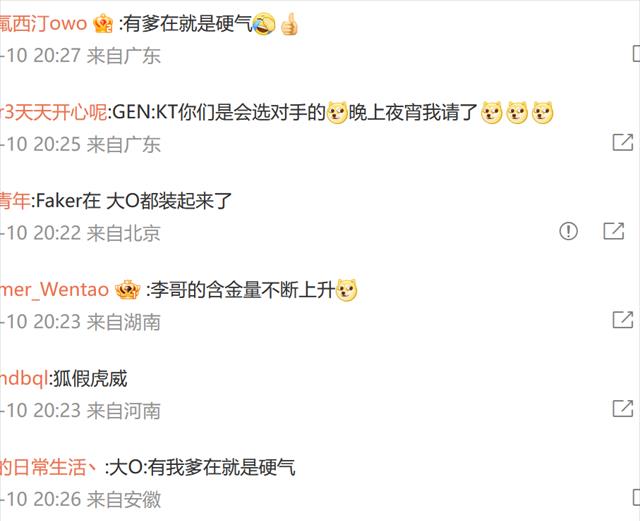Open 的日常生活、 username link

pos(49,467)
